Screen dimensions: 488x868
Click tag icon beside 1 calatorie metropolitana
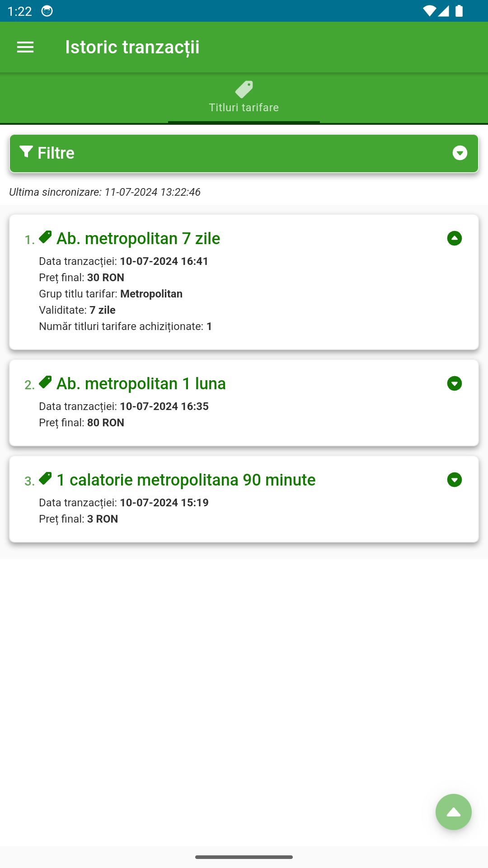pyautogui.click(x=45, y=478)
